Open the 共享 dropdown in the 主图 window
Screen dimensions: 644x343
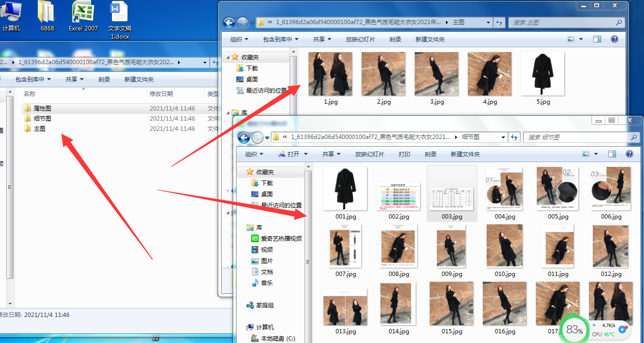[x=322, y=39]
